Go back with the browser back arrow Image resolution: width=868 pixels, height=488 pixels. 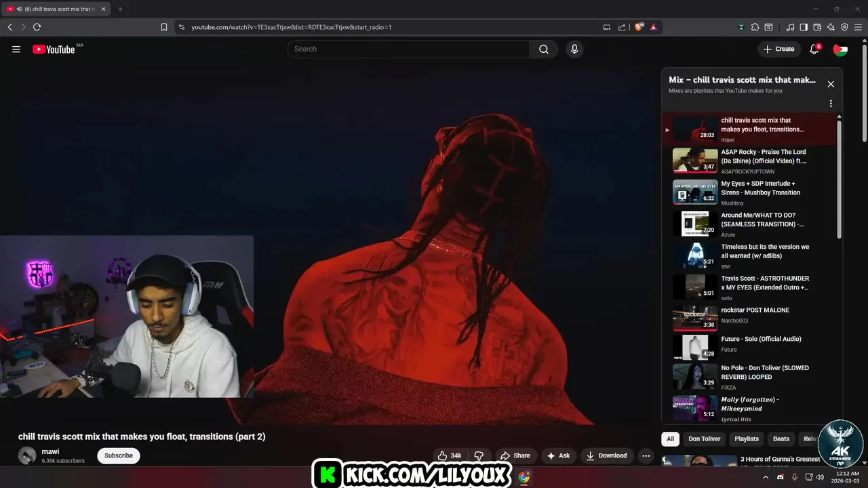[9, 27]
